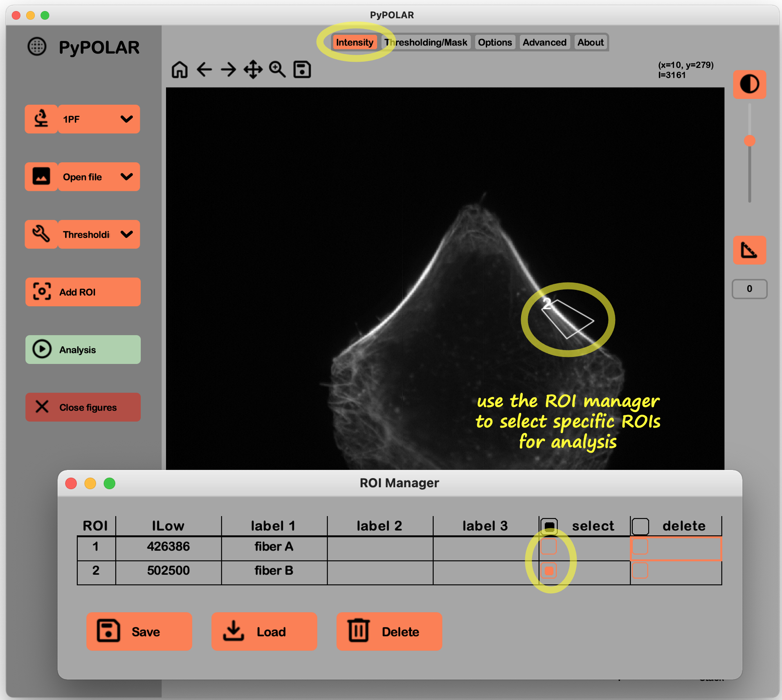Toggle the delete-all checkbox in header
The height and width of the screenshot is (700, 782).
(x=640, y=526)
